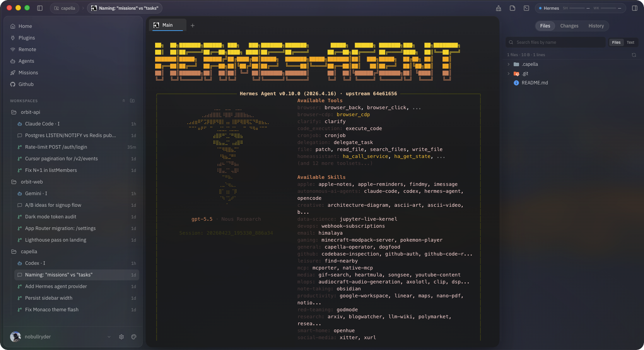The height and width of the screenshot is (350, 644).
Task: Toggle the right sidebar panel icon
Action: click(635, 8)
